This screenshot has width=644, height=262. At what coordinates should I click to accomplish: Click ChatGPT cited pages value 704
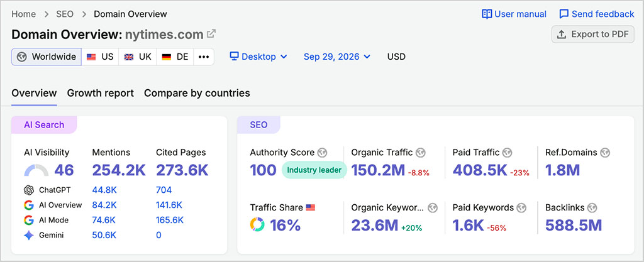(164, 190)
